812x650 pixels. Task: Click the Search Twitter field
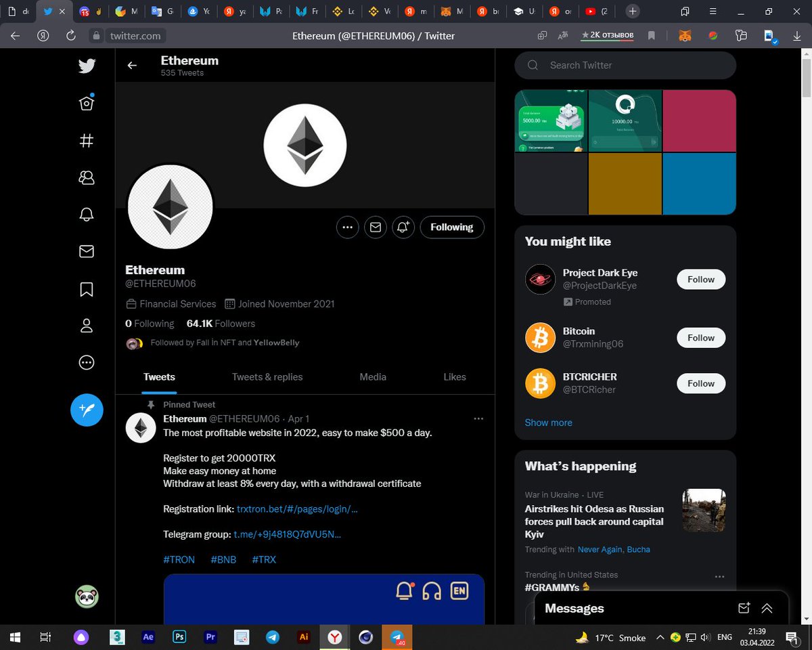coord(625,65)
